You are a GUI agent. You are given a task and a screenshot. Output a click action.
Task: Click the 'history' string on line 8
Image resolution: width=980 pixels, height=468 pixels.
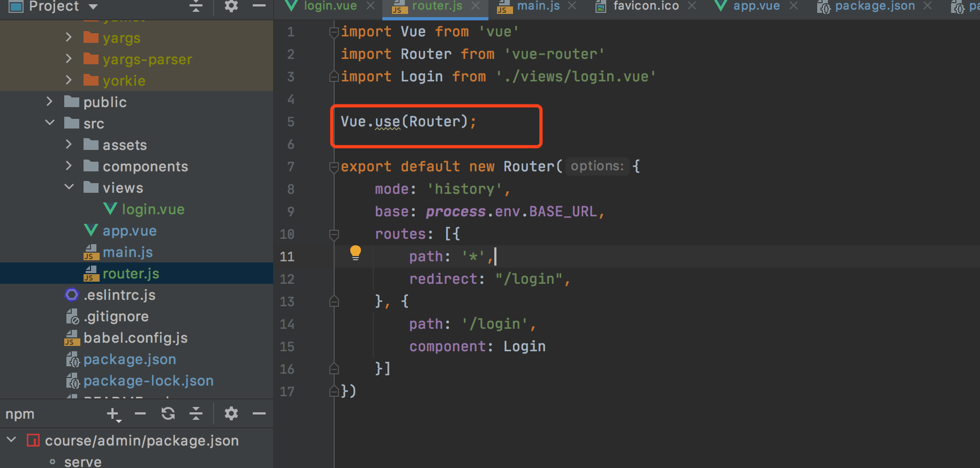point(465,189)
